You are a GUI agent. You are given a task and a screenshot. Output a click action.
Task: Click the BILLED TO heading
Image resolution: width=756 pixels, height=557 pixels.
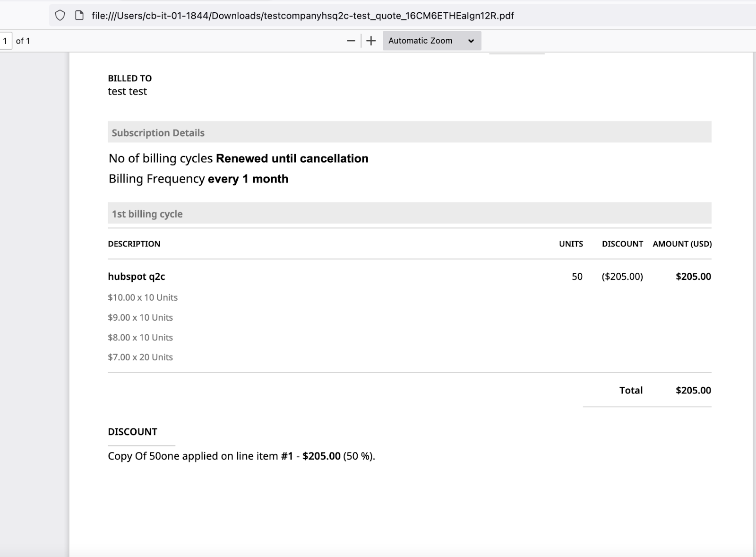tap(130, 78)
